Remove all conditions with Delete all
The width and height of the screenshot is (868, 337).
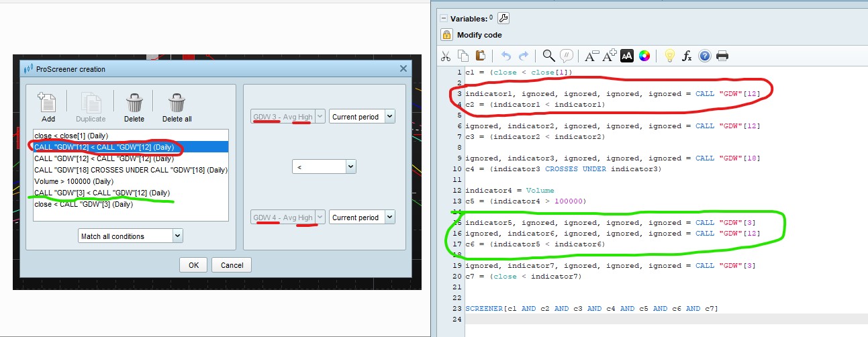click(x=177, y=107)
